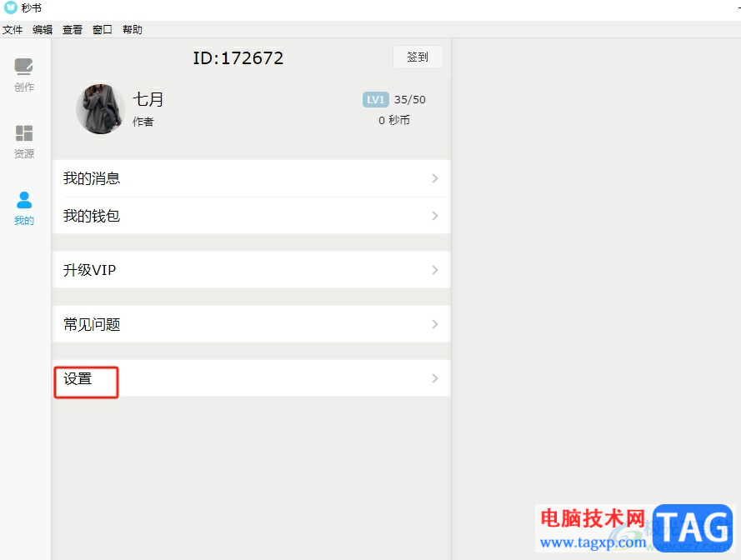The width and height of the screenshot is (741, 560).
Task: Expand 我的钱包 chevron arrow
Action: click(x=435, y=216)
